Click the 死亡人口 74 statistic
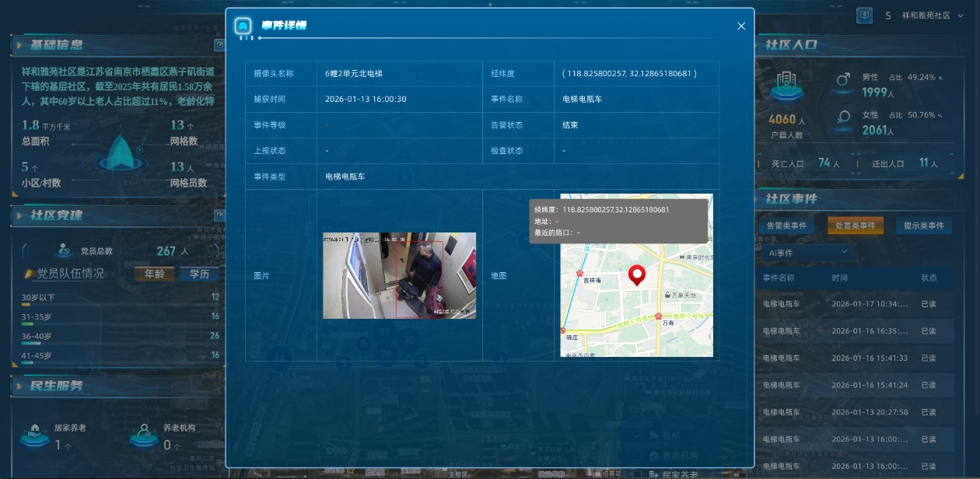980x479 pixels. (x=806, y=164)
